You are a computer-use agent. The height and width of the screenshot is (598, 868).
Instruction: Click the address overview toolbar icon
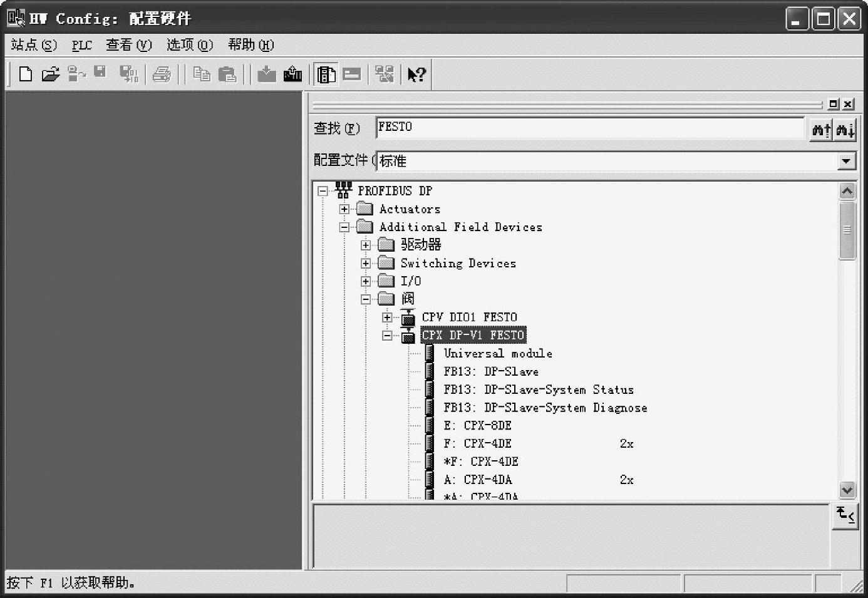pos(352,74)
